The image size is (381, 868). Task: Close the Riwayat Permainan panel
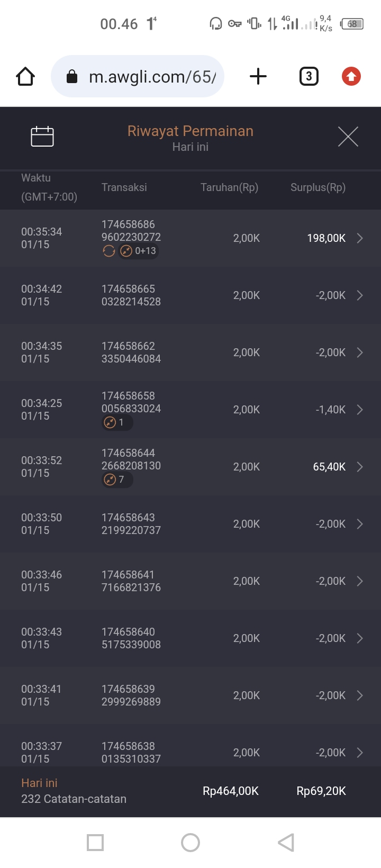point(348,137)
